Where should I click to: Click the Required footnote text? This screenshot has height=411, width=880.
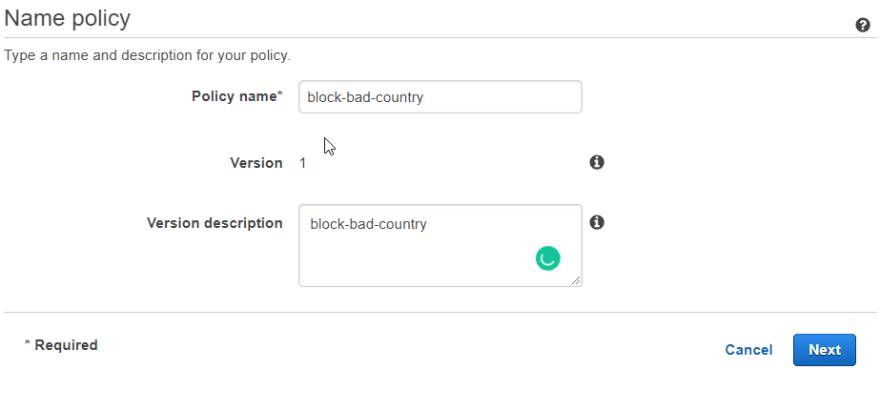[x=61, y=345]
